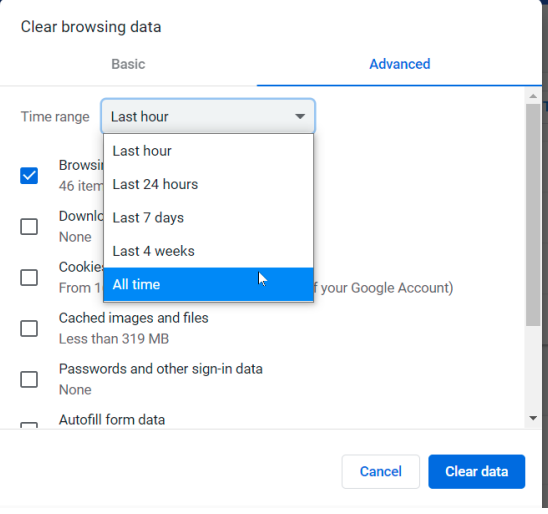Enable the Cookies and site data checkbox
This screenshot has height=514, width=548.
(x=29, y=277)
